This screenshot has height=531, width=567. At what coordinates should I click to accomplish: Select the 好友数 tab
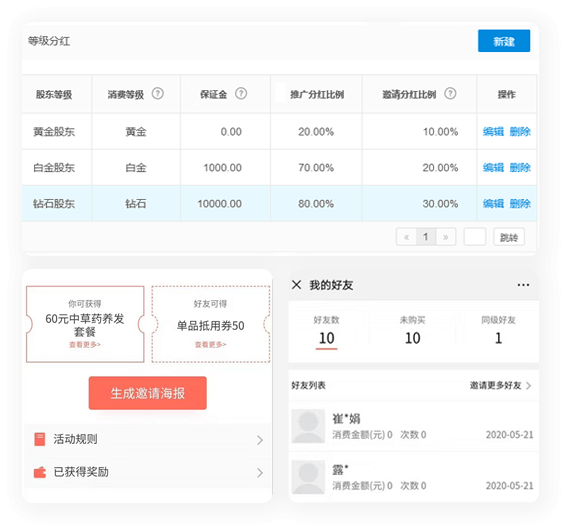tap(327, 332)
